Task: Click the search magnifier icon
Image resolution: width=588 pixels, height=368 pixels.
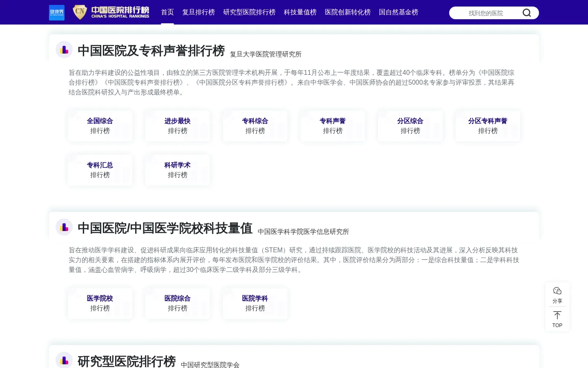Action: pyautogui.click(x=527, y=13)
